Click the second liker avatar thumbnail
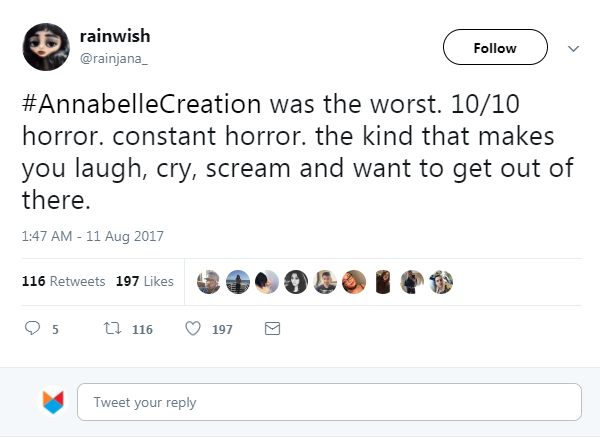Screen dimensions: 600x438 [237, 282]
